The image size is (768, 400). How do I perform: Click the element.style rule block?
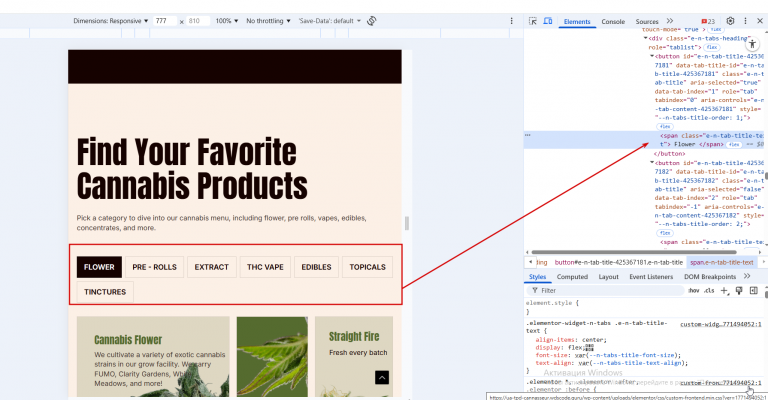[552, 307]
